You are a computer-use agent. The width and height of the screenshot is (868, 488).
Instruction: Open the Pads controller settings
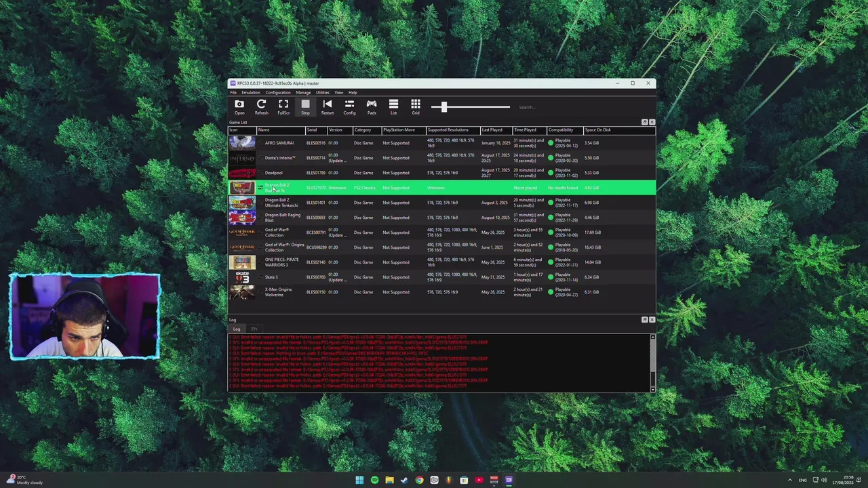372,106
